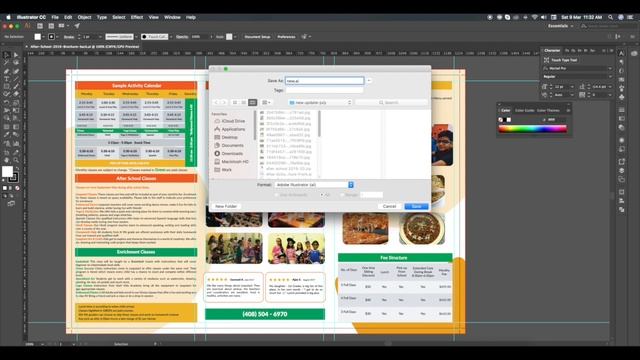
Task: Switch dialog to column view
Action: tap(252, 102)
